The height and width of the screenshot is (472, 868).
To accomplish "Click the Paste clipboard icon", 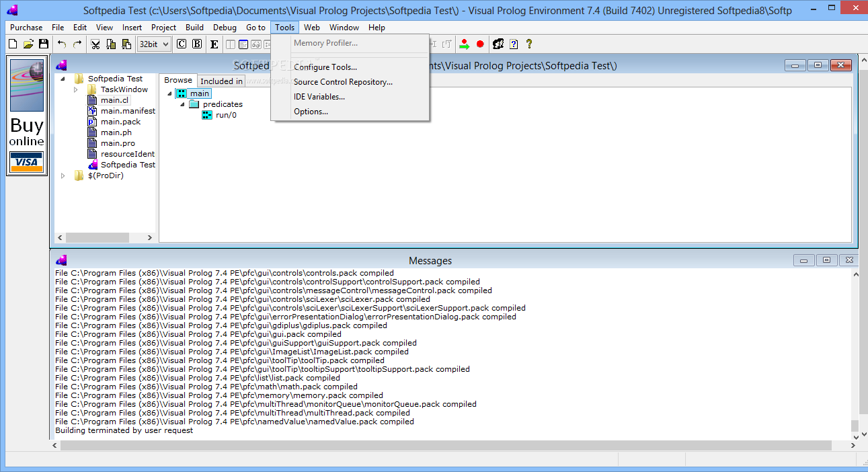I will pyautogui.click(x=126, y=44).
